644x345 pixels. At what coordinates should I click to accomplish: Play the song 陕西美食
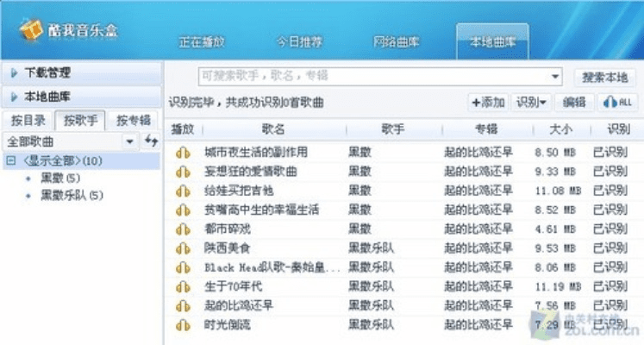[x=183, y=249]
